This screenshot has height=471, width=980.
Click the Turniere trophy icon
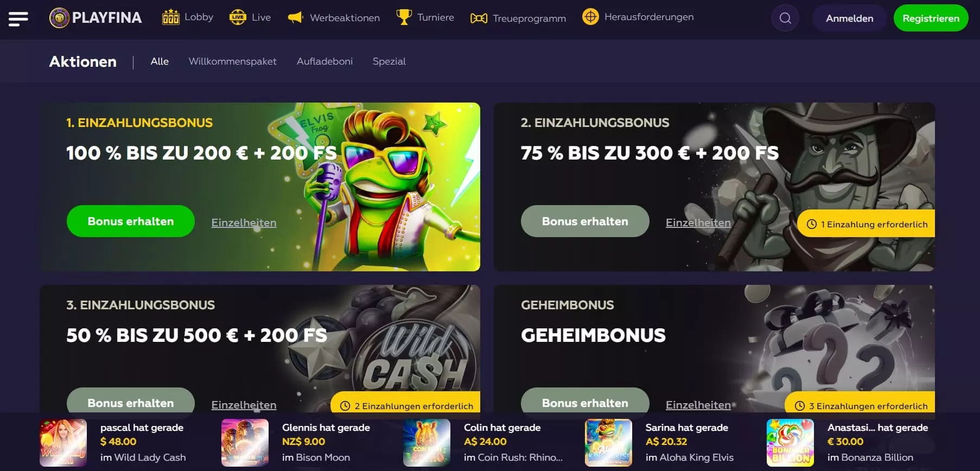point(404,17)
